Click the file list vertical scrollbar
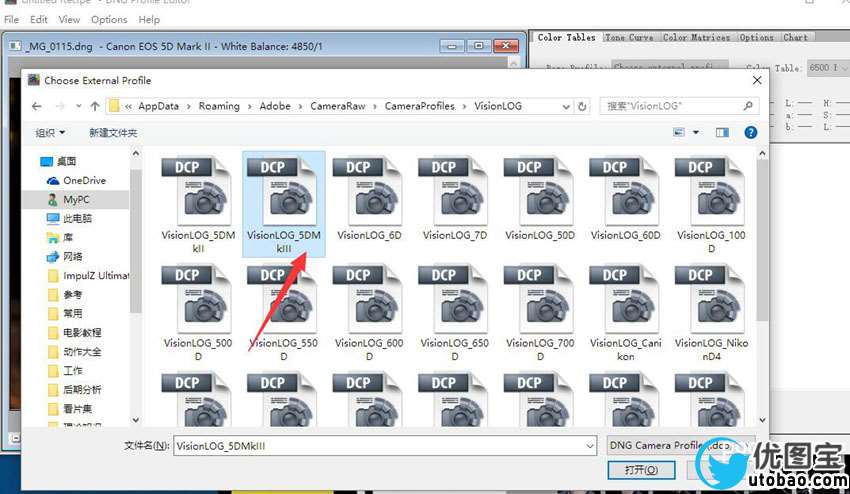This screenshot has height=494, width=850. pyautogui.click(x=762, y=287)
